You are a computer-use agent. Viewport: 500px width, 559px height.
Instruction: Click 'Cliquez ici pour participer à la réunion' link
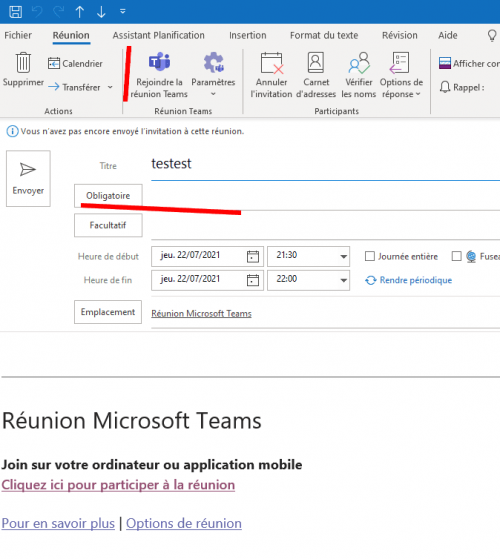(118, 485)
